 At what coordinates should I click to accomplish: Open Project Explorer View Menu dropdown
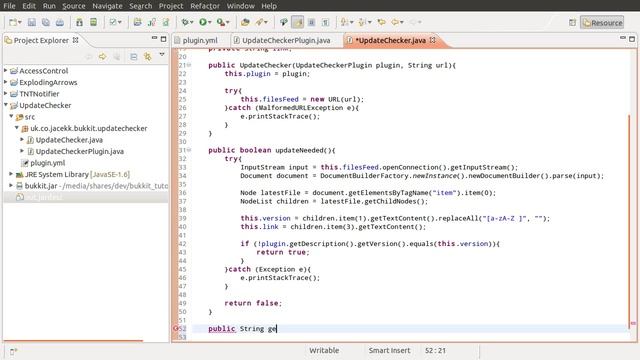162,54
